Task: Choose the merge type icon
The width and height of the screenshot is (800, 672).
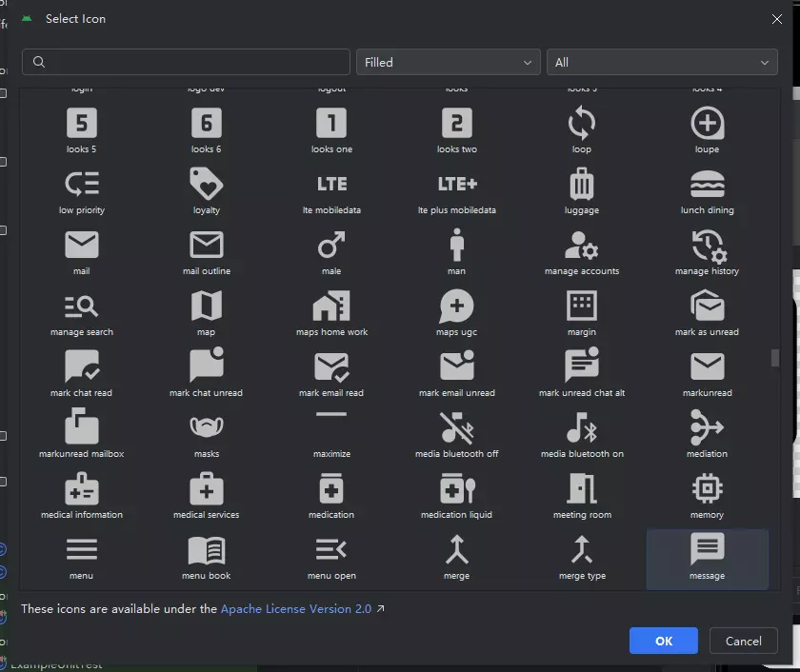Action: point(581,550)
